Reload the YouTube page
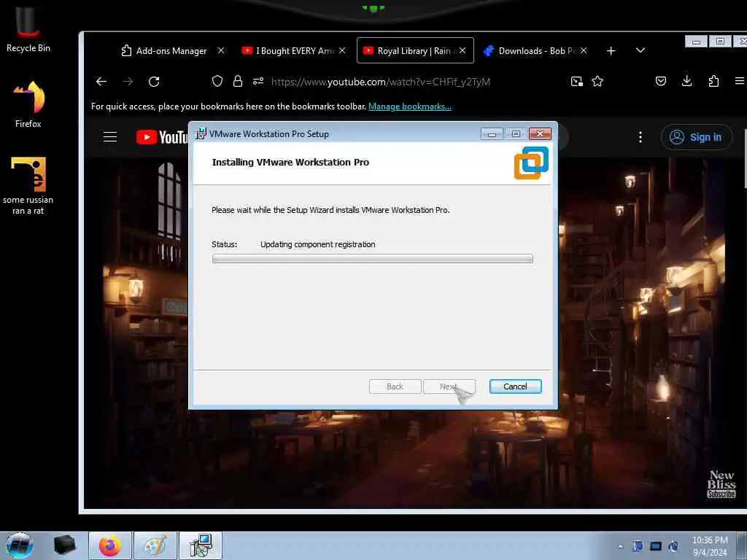 (154, 82)
